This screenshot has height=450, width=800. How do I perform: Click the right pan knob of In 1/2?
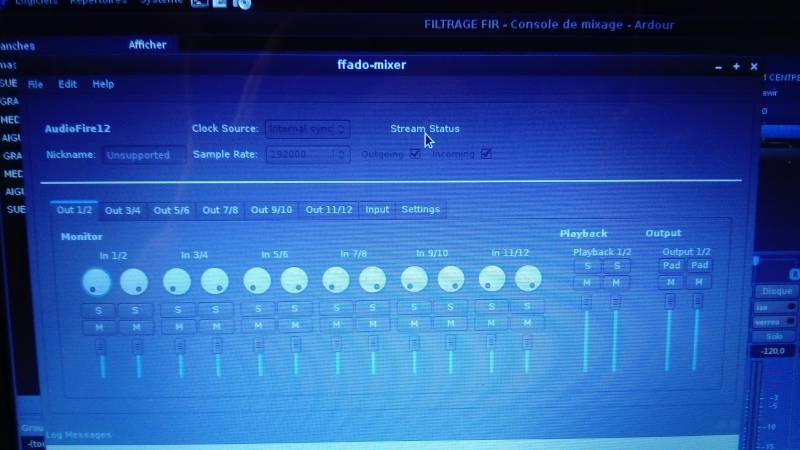pos(134,282)
